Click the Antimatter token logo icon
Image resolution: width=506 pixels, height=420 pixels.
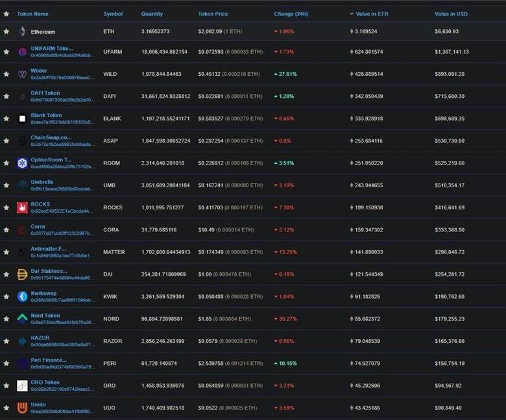(22, 252)
